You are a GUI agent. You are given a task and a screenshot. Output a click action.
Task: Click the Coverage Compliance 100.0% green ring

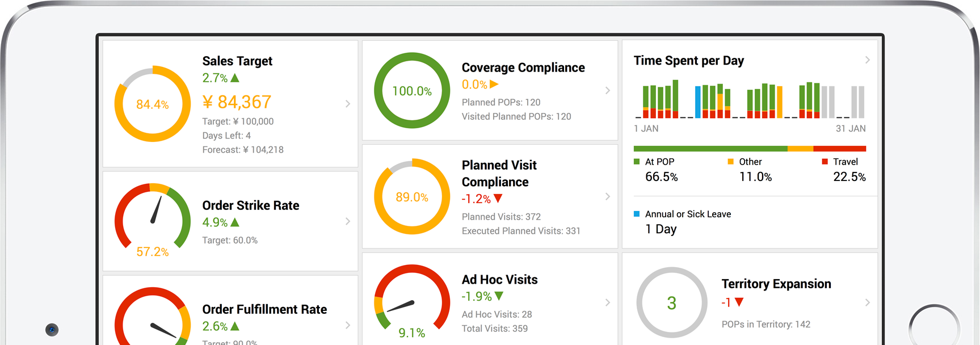412,91
